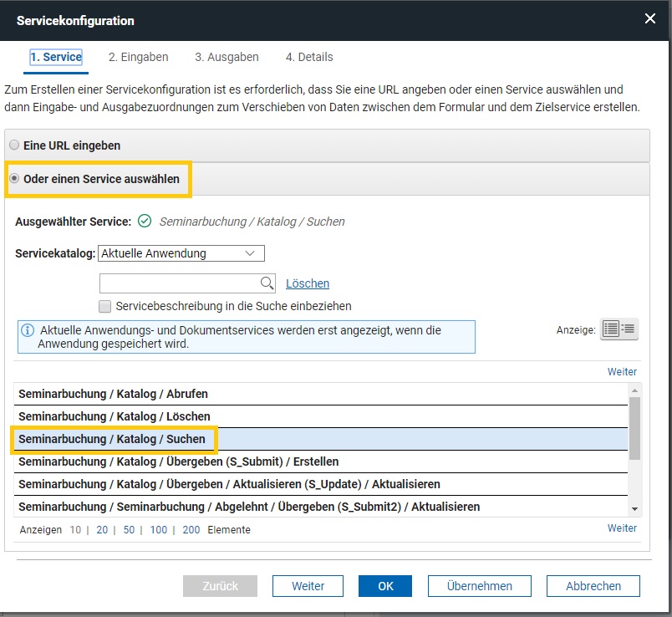Select 'Oder einen Service auswählen' option
Image resolution: width=672 pixels, height=617 pixels.
[x=14, y=178]
